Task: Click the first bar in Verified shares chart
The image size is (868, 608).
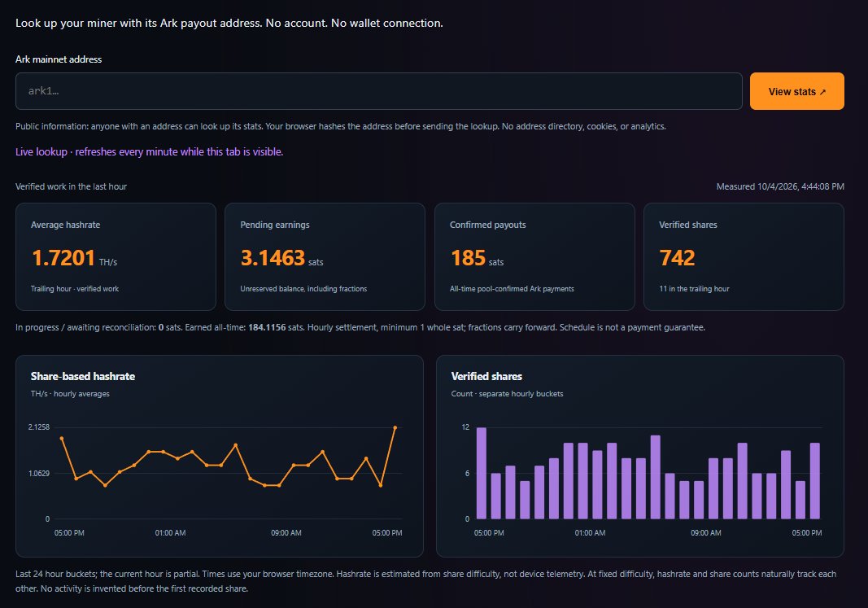Action: [x=482, y=473]
